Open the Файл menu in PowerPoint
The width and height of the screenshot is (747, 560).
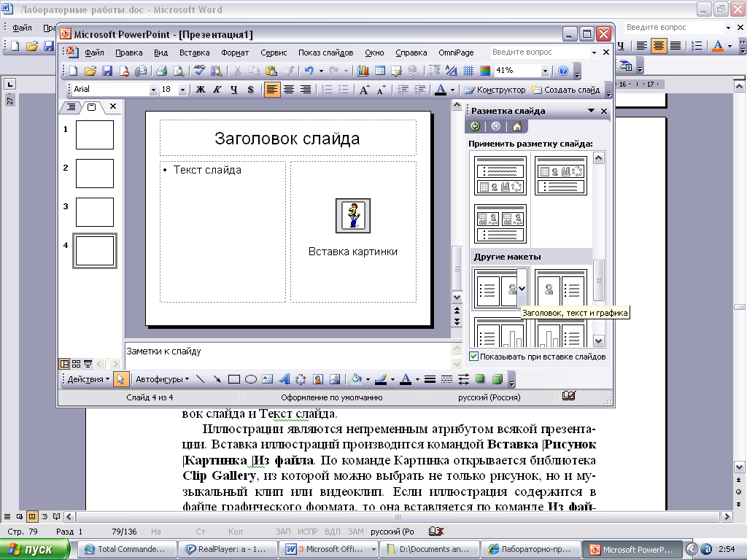point(94,52)
